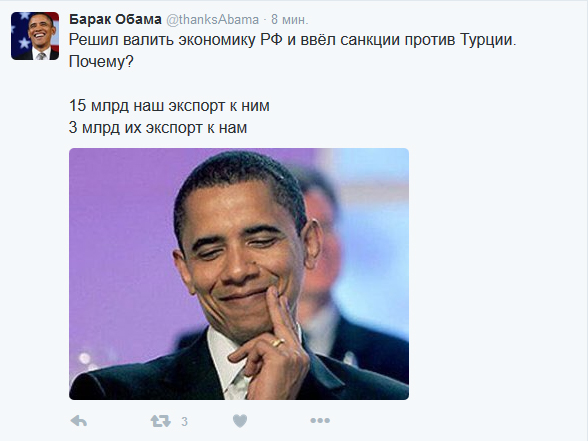Visit the @thanksAbama handle link
The height and width of the screenshot is (441, 588).
[x=212, y=20]
